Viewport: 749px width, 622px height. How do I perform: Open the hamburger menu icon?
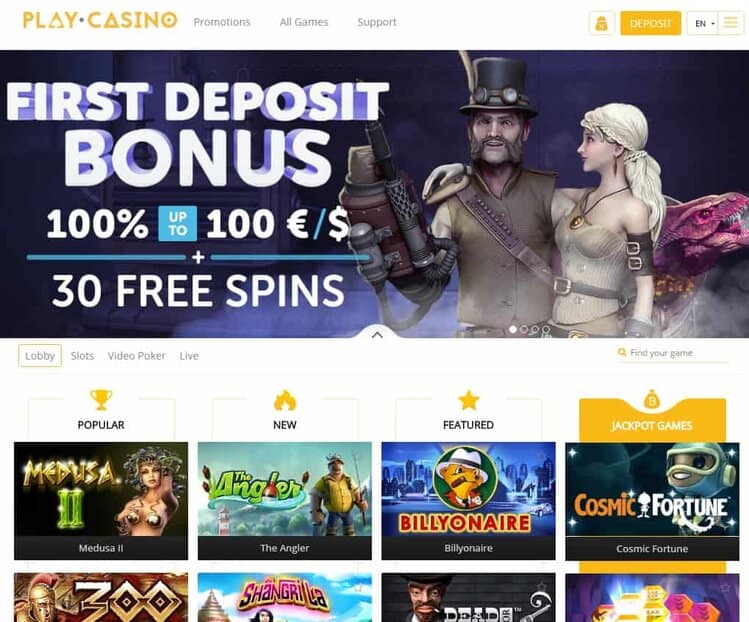click(x=730, y=22)
